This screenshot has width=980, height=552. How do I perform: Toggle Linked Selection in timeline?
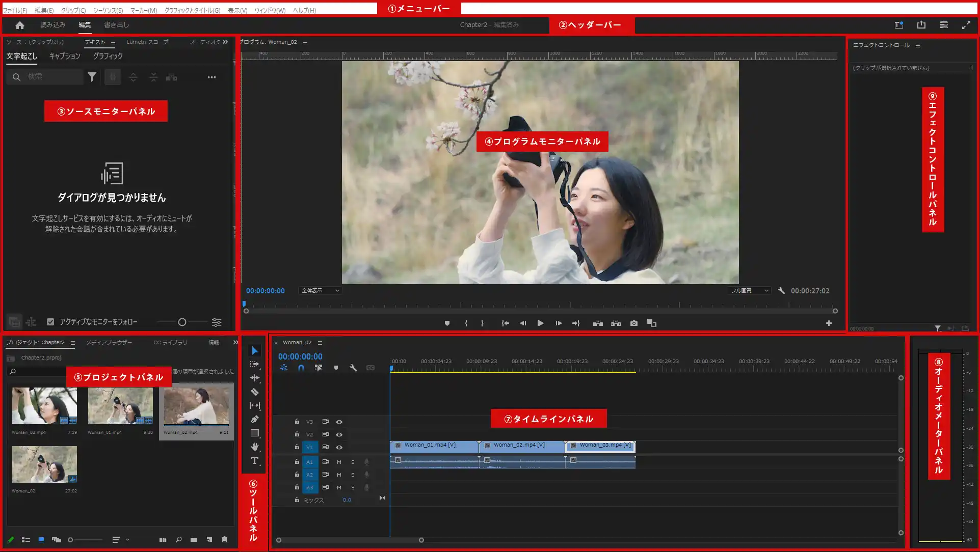[319, 368]
